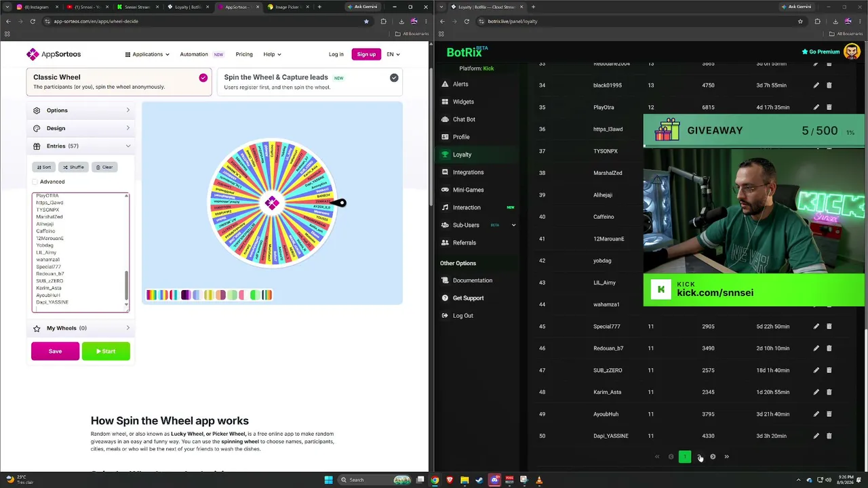Enable the Advanced checkbox
Screen dimensions: 868x488
tap(35, 182)
